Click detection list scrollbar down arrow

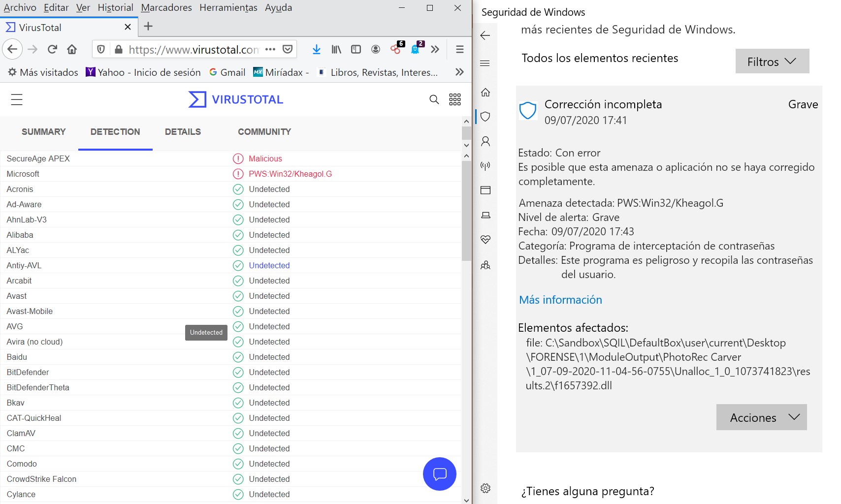466,501
